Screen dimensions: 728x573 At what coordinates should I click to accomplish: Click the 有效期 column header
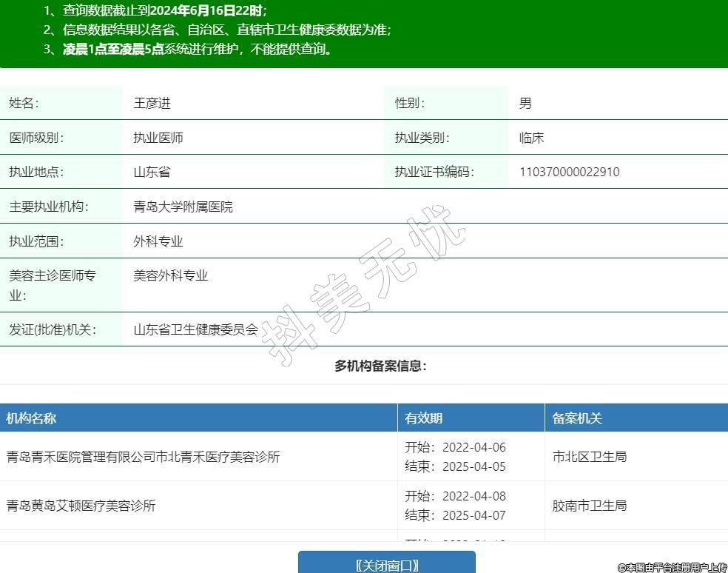point(424,418)
